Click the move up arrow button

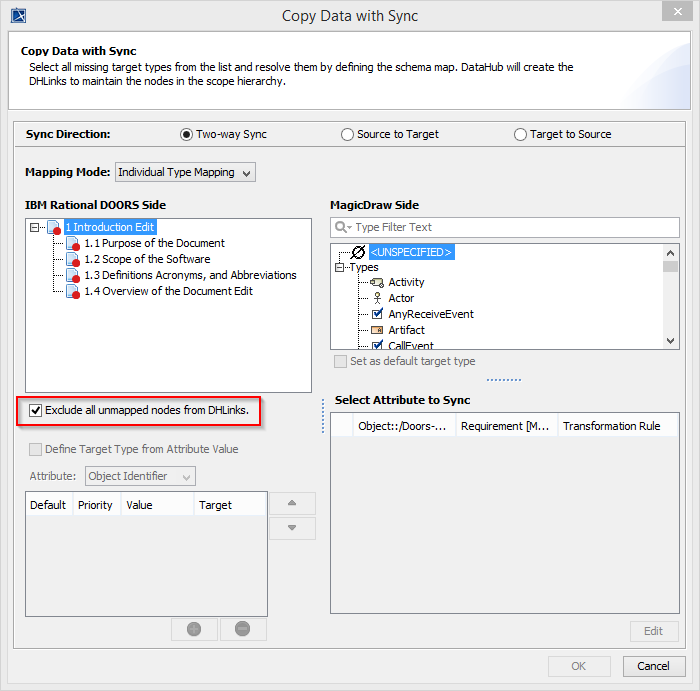click(x=292, y=504)
